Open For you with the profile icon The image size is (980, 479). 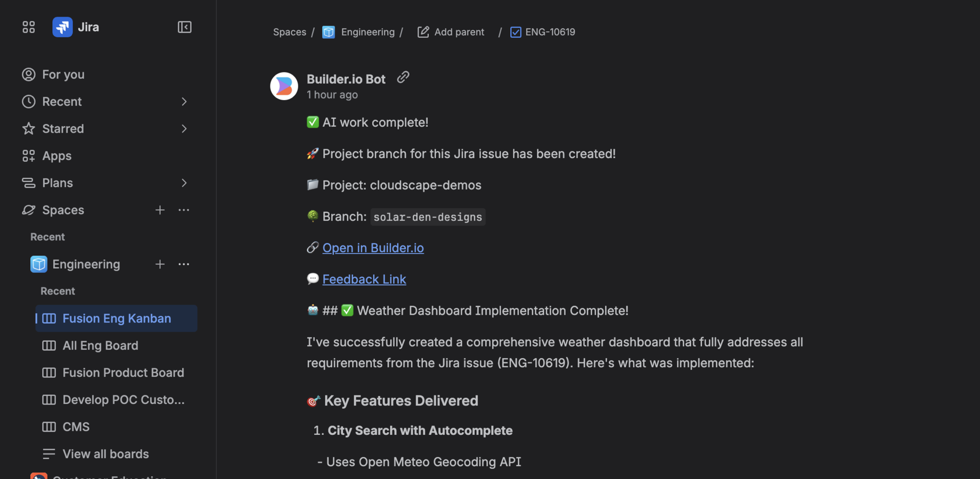click(x=28, y=75)
